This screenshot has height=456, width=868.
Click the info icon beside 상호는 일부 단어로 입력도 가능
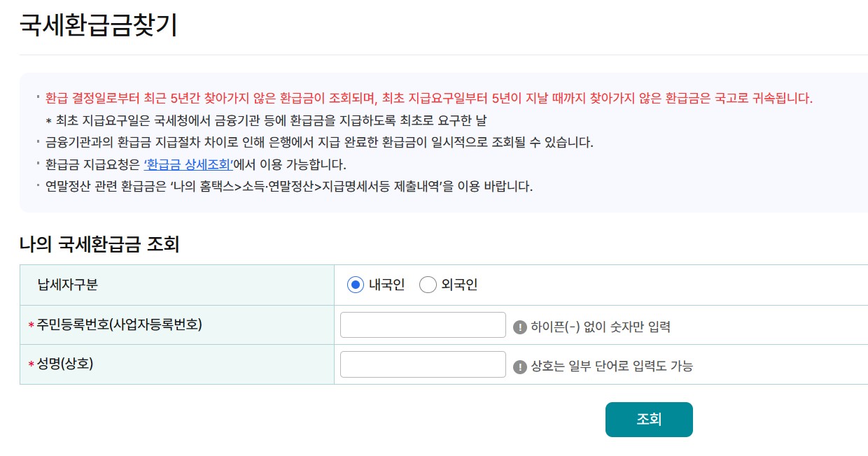(519, 366)
